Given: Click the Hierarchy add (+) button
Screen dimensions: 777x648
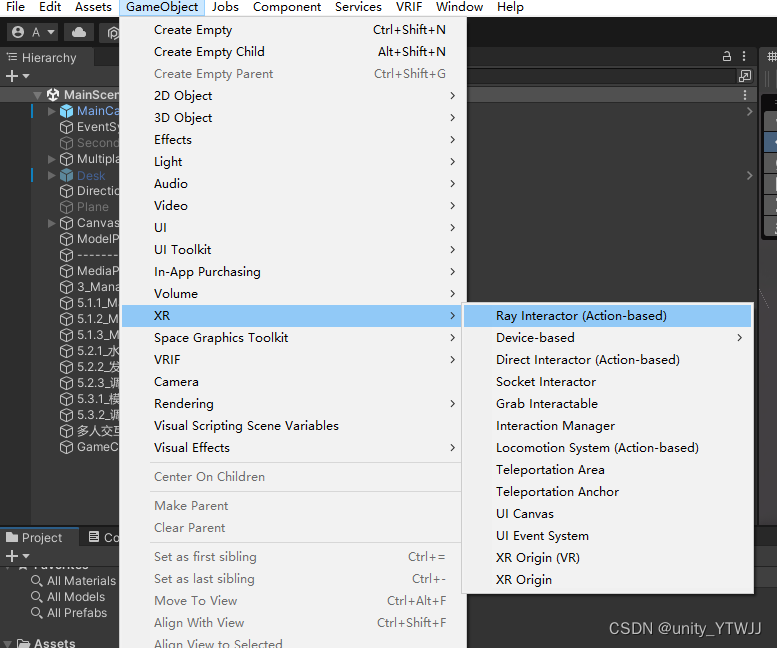Looking at the screenshot, I should [12, 76].
